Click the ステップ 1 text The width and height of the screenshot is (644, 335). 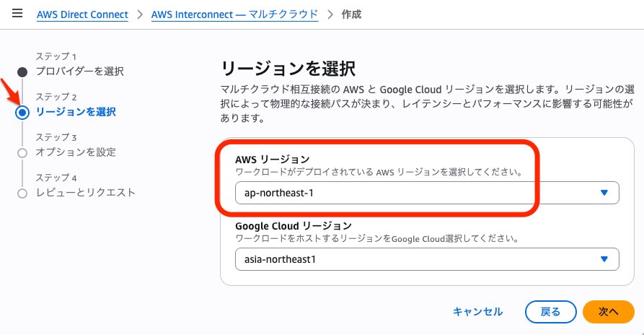click(56, 56)
